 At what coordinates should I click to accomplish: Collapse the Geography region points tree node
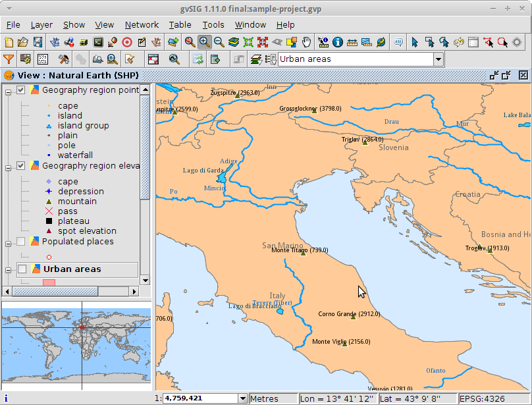click(x=9, y=92)
